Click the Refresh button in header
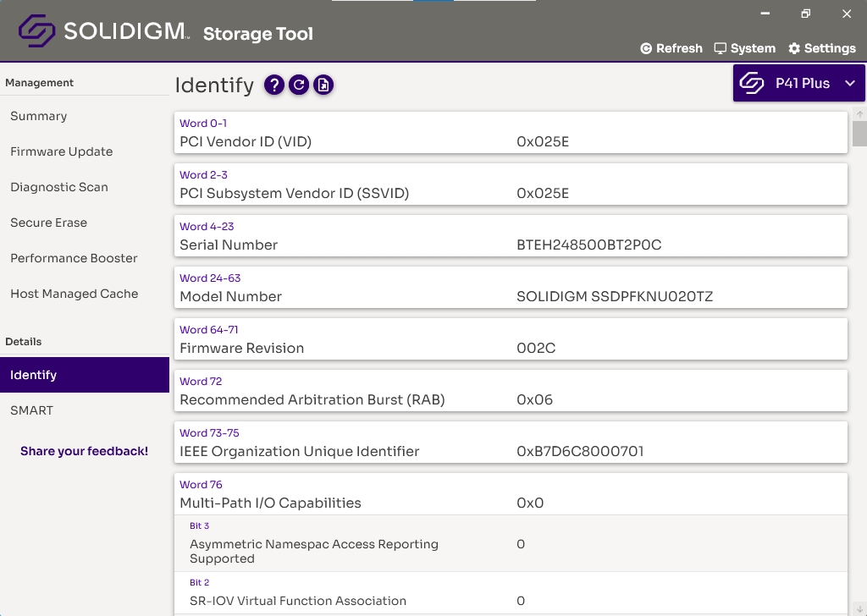The image size is (867, 616). pyautogui.click(x=671, y=48)
